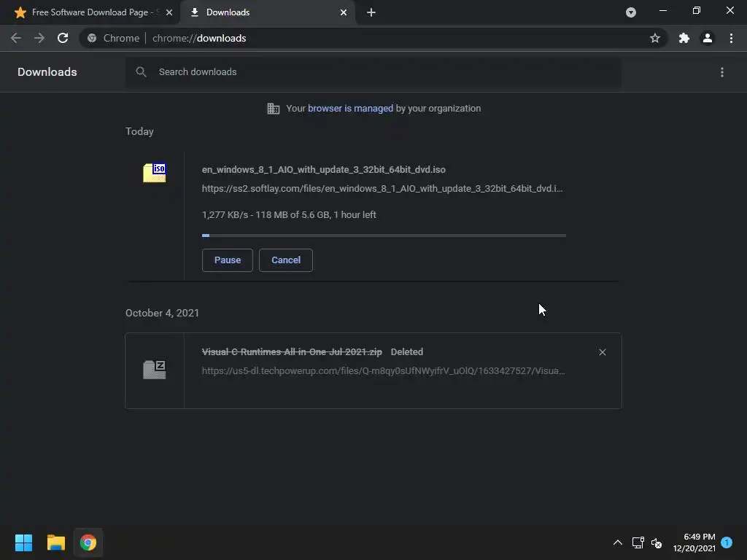Click the 'Today' date heading
Image resolution: width=747 pixels, height=560 pixels.
(x=139, y=131)
